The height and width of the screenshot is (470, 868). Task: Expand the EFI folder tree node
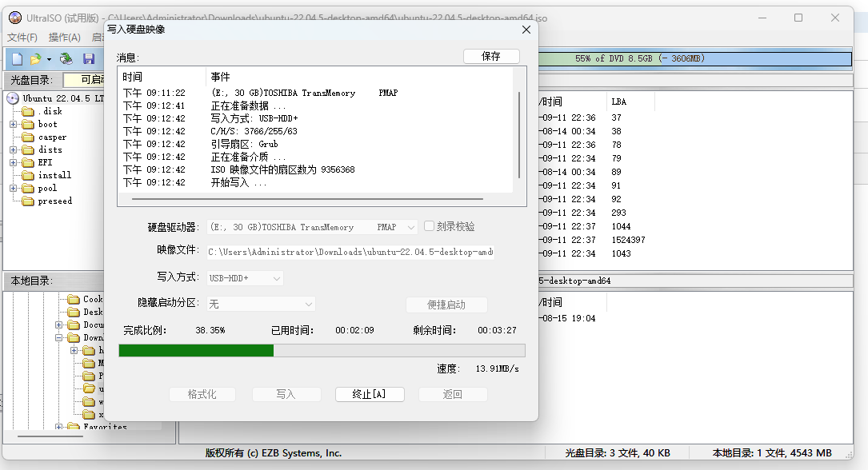point(14,162)
